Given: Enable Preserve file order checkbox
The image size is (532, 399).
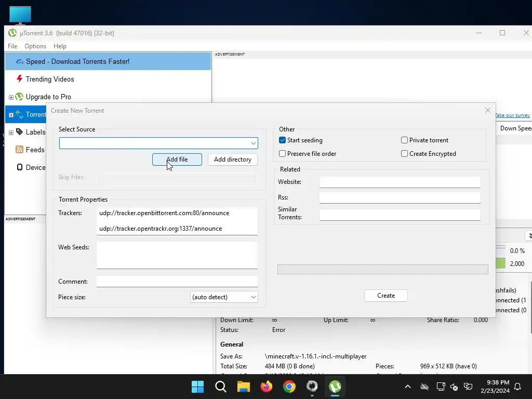Looking at the screenshot, I should click(282, 154).
